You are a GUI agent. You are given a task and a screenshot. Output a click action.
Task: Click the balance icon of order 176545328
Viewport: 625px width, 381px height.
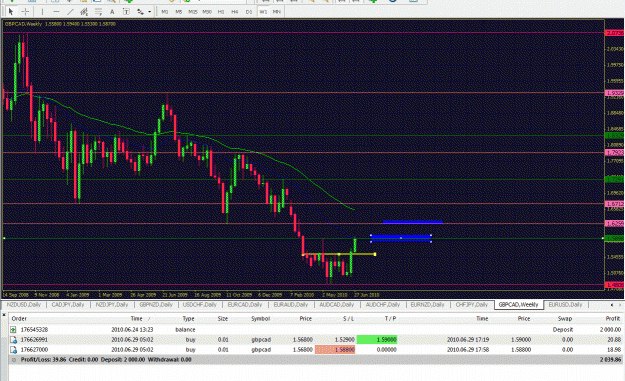click(13, 330)
